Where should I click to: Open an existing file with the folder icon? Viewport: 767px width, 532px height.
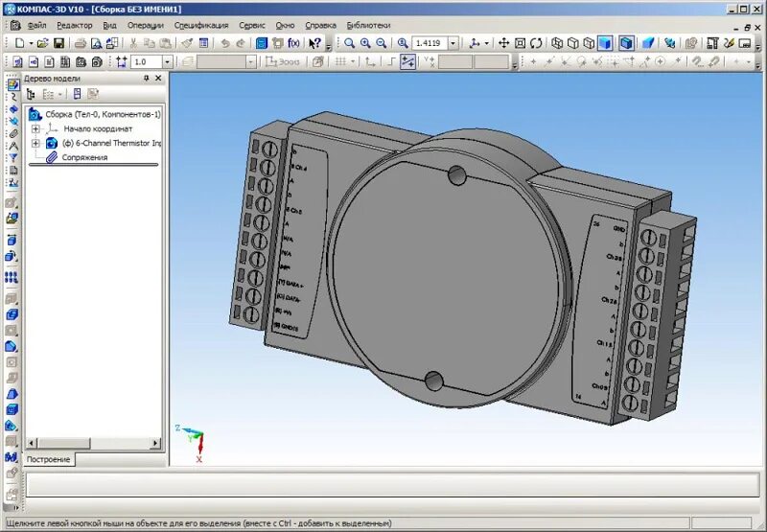[x=42, y=43]
